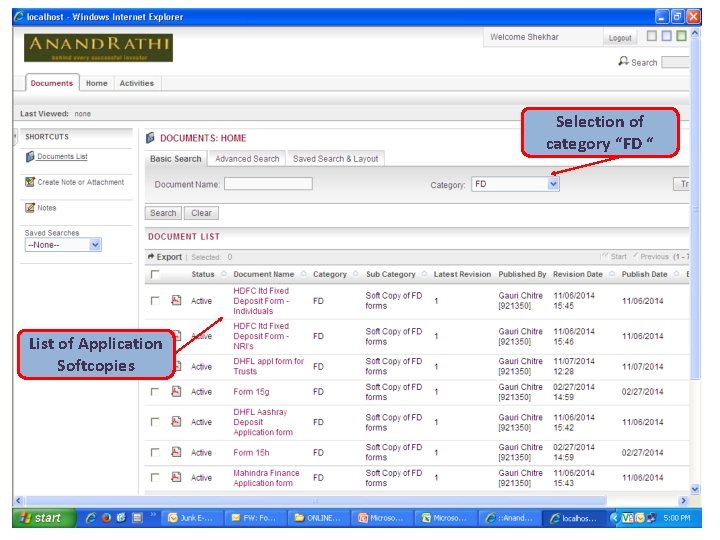Check the Mahindra Finance row checkbox
This screenshot has width=720, height=540.
[x=155, y=478]
